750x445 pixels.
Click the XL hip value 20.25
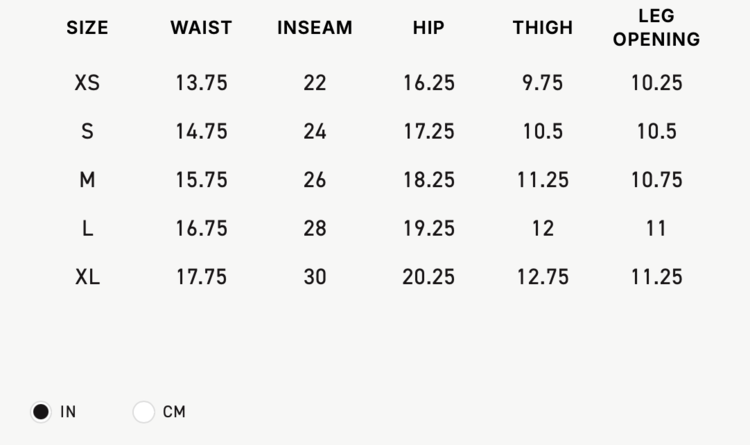(428, 277)
